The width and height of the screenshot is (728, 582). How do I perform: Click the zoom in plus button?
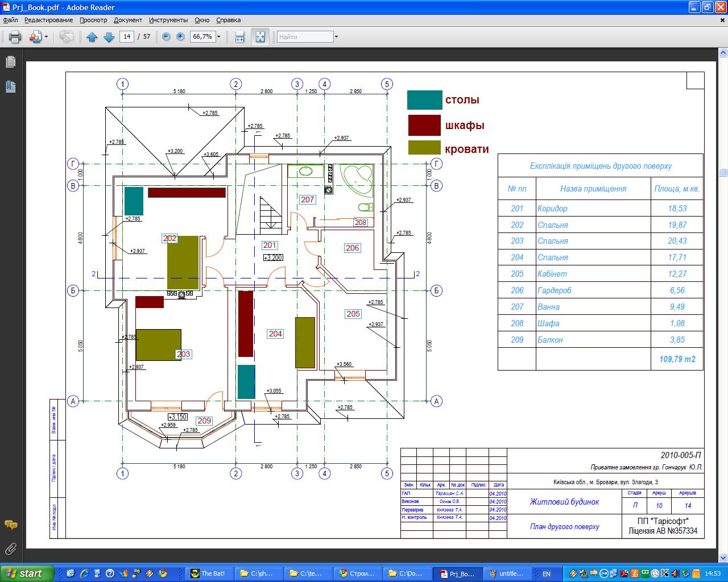click(181, 37)
